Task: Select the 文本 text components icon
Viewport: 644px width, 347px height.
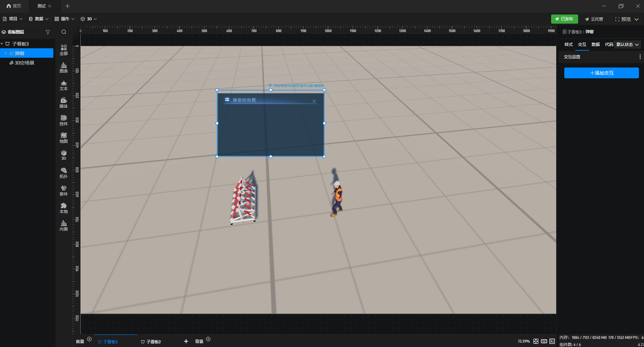Action: (63, 85)
